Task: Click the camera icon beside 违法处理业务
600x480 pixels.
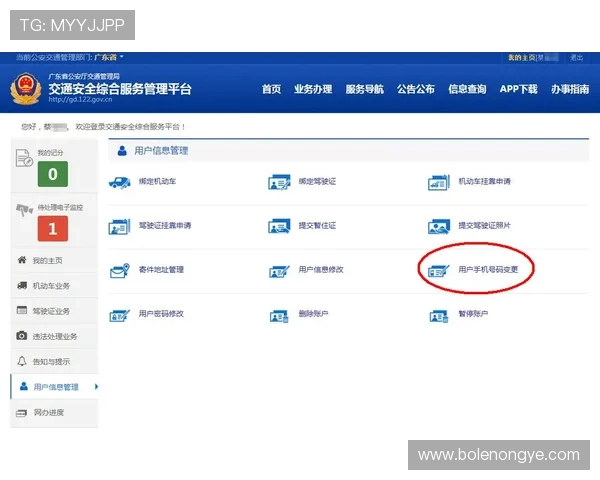Action: coord(22,335)
